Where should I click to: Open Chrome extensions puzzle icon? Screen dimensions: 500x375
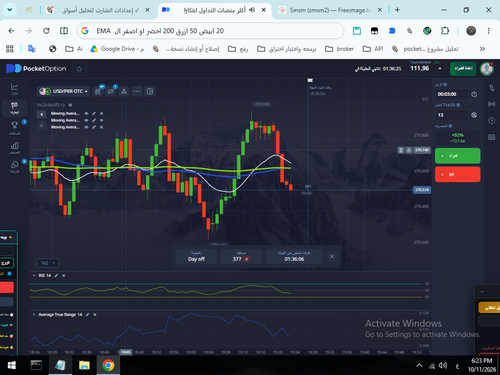pos(445,31)
